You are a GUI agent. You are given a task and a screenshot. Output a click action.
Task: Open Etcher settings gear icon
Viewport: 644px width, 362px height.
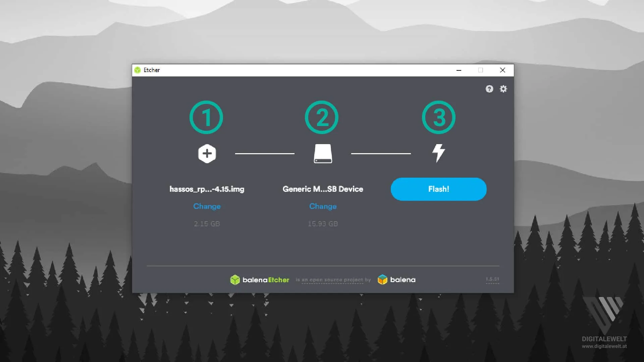[503, 89]
